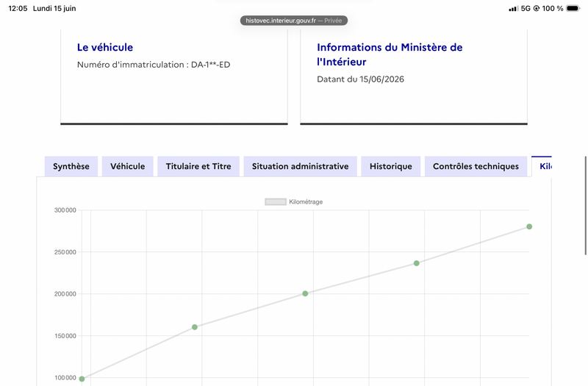Viewport: 588px width, 386px height.
Task: Toggle the Kilométrage legend swatch
Action: [276, 201]
